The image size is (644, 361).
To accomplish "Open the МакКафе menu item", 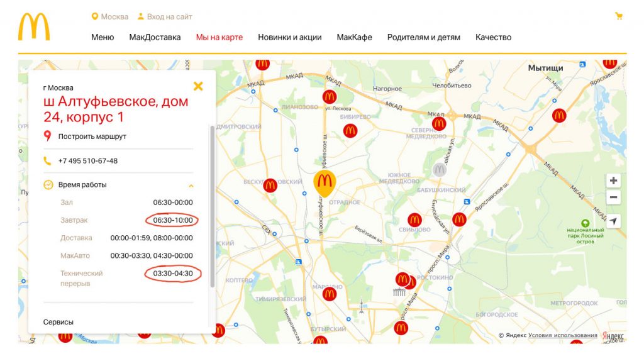I will point(355,37).
